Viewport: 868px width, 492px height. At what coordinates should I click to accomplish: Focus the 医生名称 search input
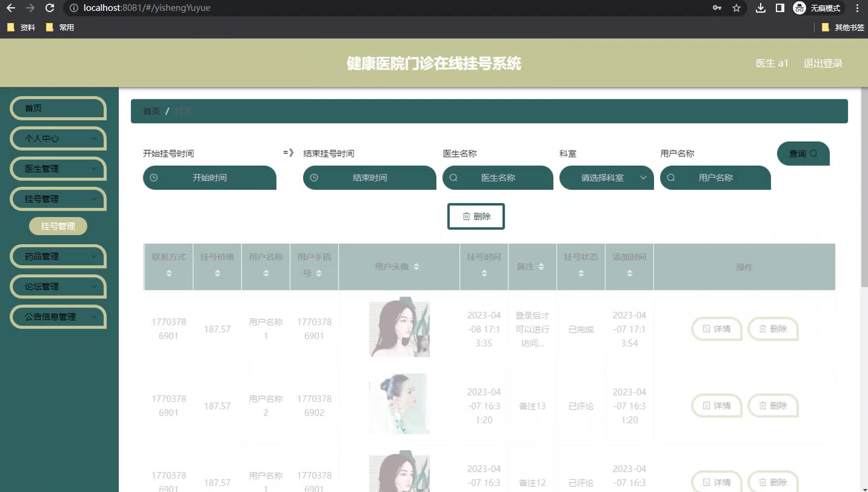pyautogui.click(x=498, y=178)
